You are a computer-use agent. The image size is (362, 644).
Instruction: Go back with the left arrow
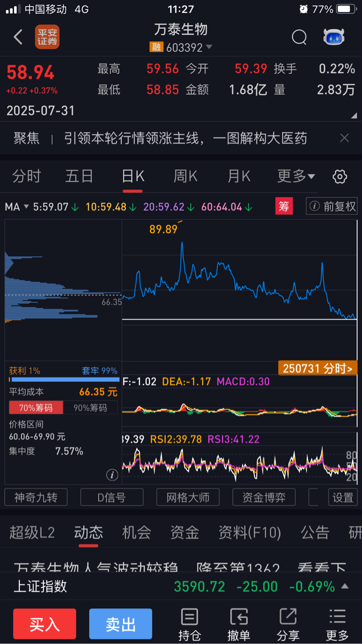pos(18,37)
